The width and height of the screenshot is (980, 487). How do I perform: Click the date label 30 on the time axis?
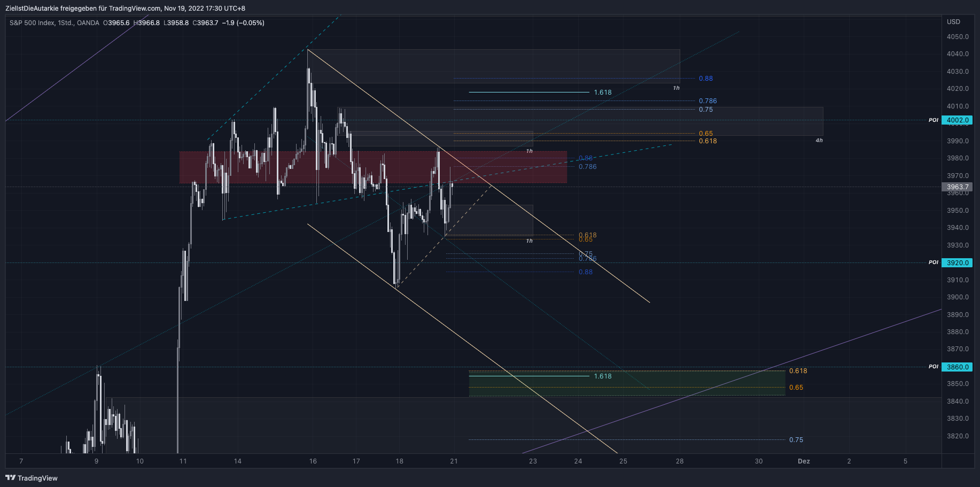(x=759, y=461)
